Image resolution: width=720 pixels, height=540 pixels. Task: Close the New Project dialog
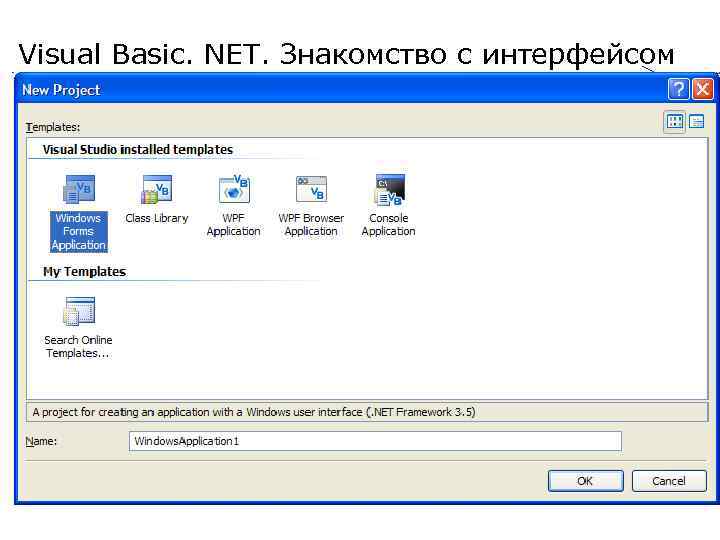703,89
